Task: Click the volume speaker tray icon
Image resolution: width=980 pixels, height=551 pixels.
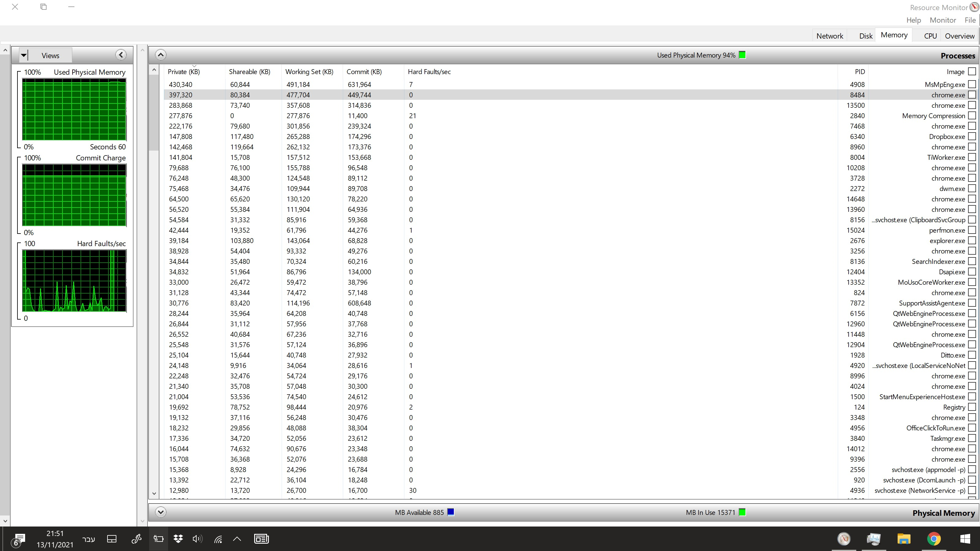Action: (197, 539)
